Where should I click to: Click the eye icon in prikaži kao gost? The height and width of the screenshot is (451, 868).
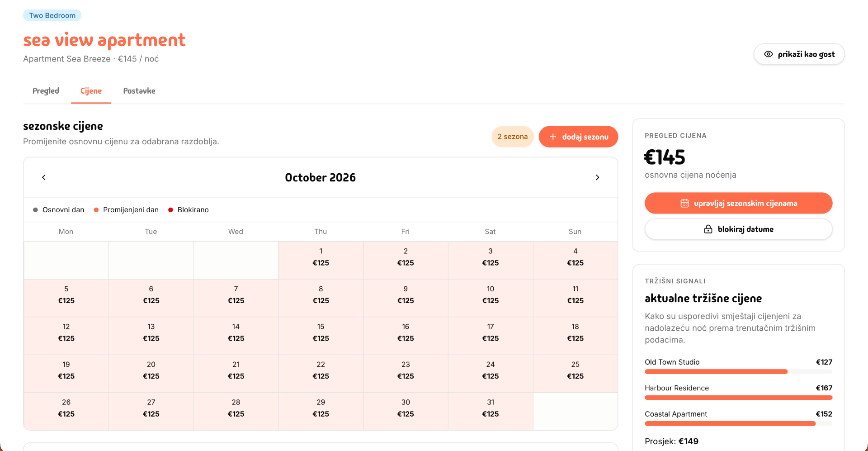click(x=768, y=54)
